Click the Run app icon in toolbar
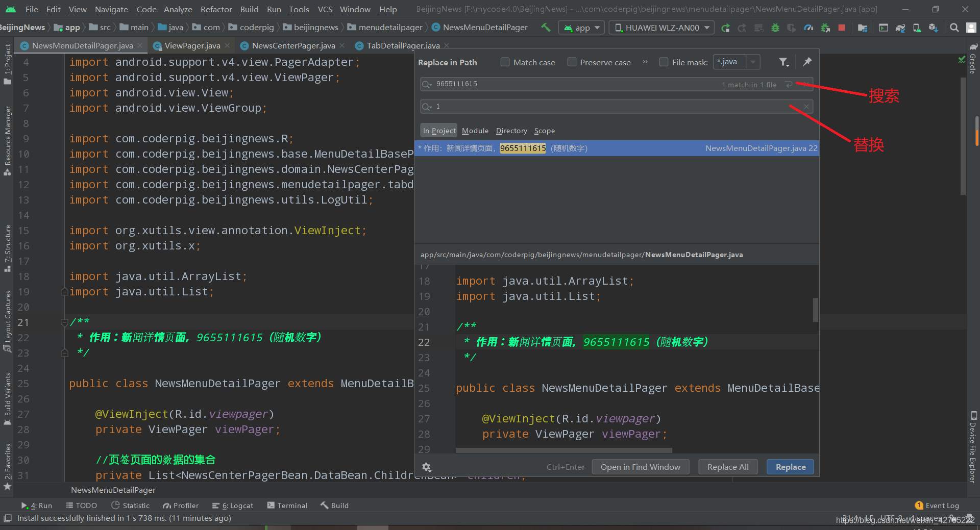Viewport: 980px width, 530px height. (x=725, y=28)
